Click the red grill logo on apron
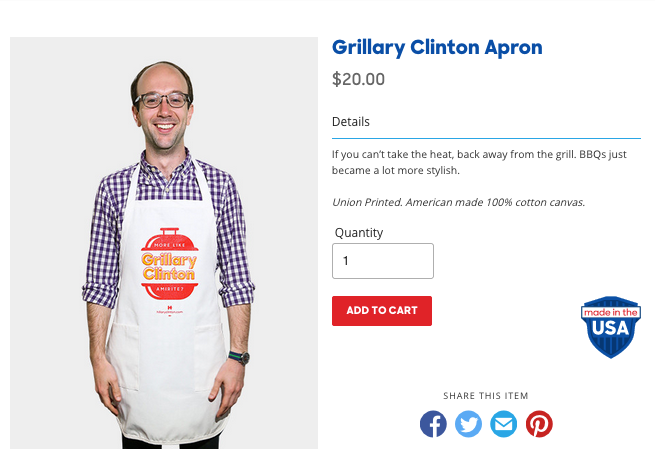The height and width of the screenshot is (456, 655). tap(170, 264)
